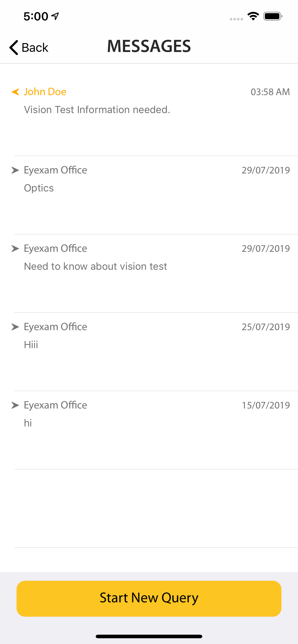Tap the 25/07/2019 date label
The height and width of the screenshot is (644, 298).
[x=266, y=327]
